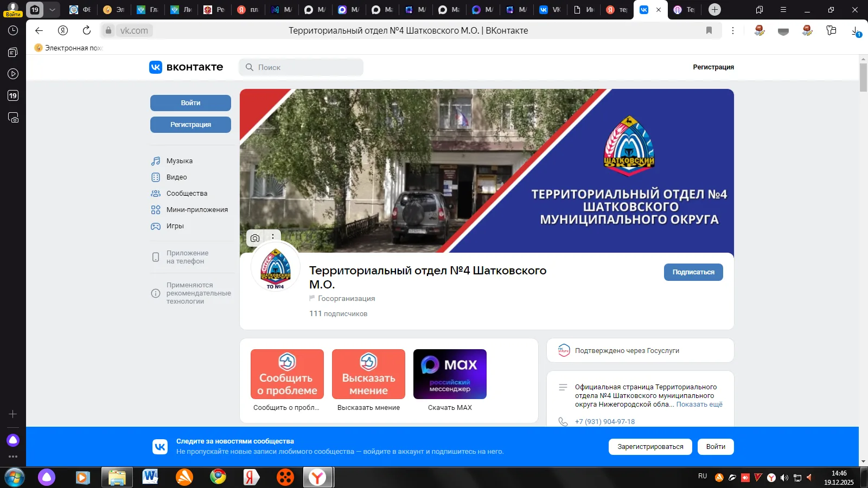This screenshot has height=488, width=868.
Task: Focus the VK Поиск search field
Action: (x=301, y=67)
